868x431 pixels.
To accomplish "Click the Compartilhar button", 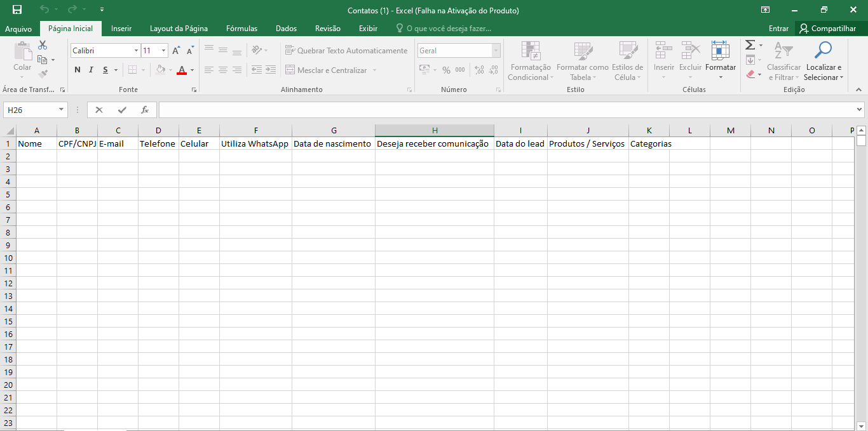I will tap(828, 29).
